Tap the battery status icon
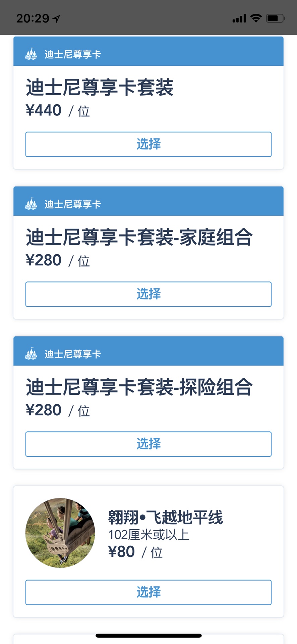 [275, 18]
